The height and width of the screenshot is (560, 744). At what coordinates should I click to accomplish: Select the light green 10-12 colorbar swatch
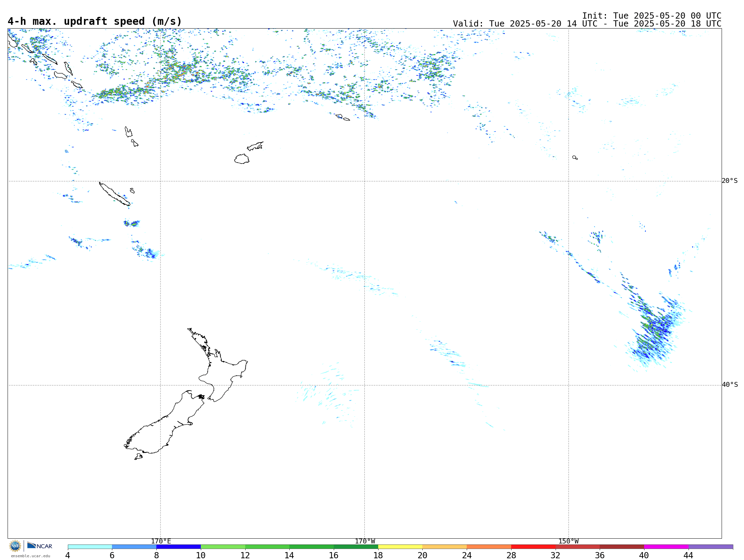[223, 547]
